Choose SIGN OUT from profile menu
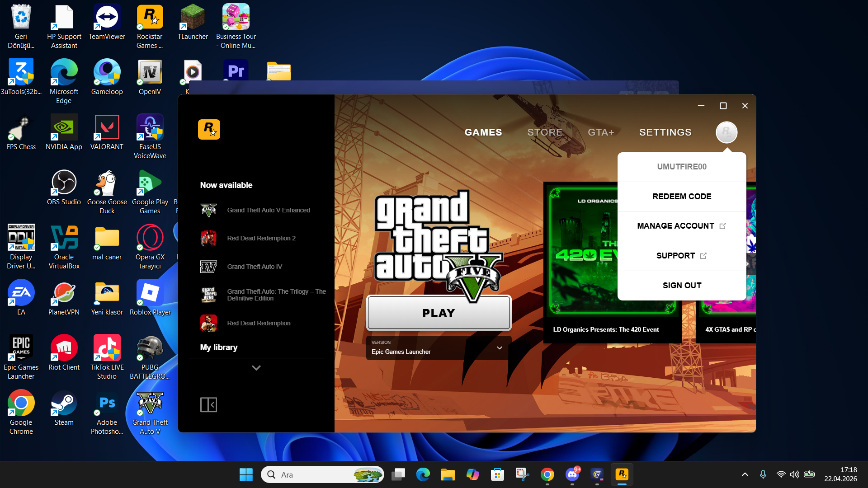This screenshot has height=488, width=868. pyautogui.click(x=682, y=286)
